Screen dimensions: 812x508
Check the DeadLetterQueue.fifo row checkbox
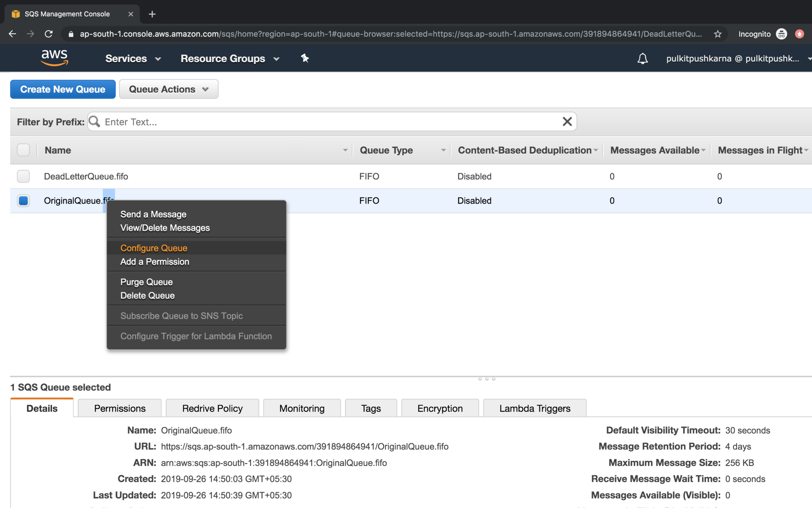click(23, 176)
